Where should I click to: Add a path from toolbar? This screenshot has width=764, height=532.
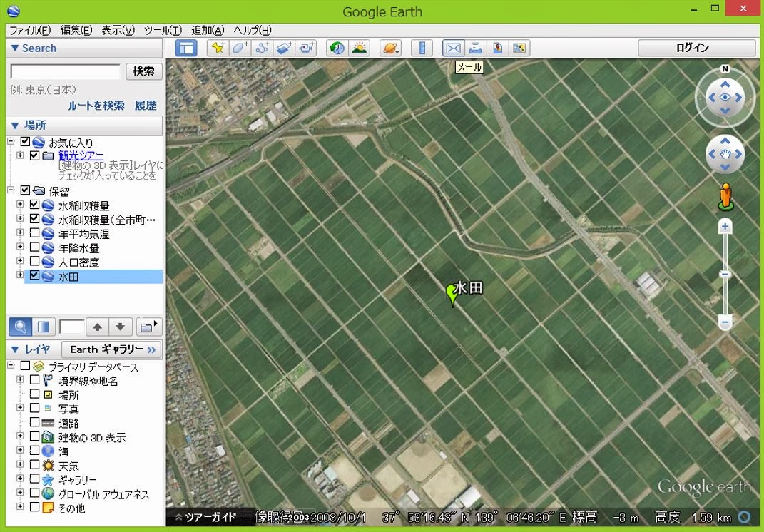pos(263,48)
